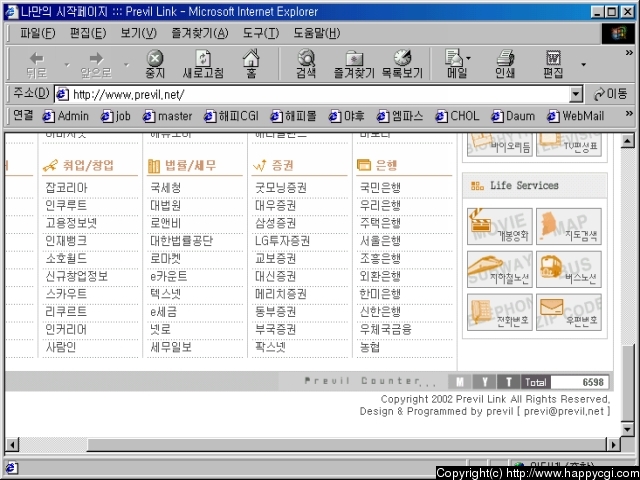Screen dimensions: 640x480
Task: Click the 이동 Go button
Action: point(610,94)
